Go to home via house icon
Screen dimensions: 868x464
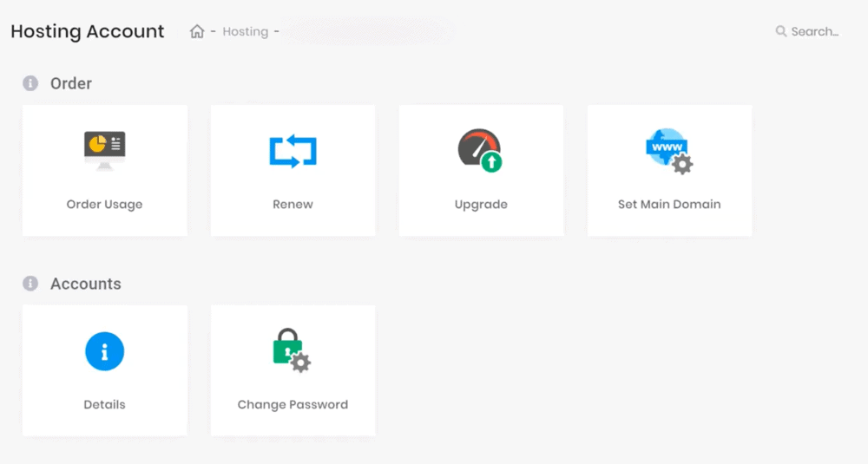197,31
